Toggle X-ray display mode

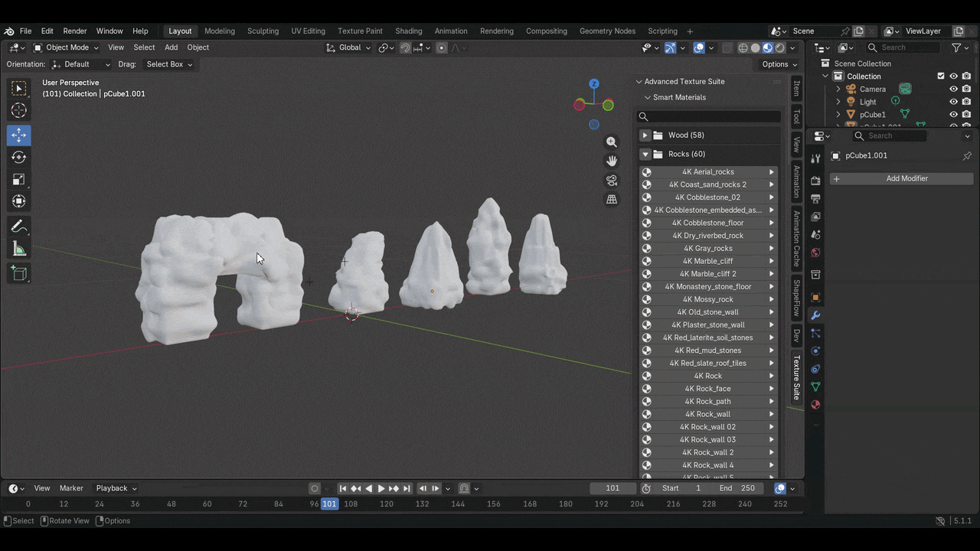point(727,47)
